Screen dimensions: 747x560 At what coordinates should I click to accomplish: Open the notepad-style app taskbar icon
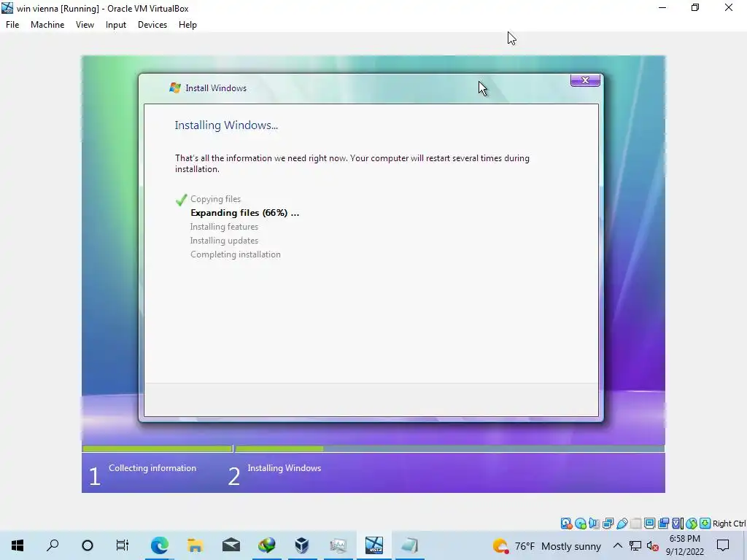click(410, 545)
